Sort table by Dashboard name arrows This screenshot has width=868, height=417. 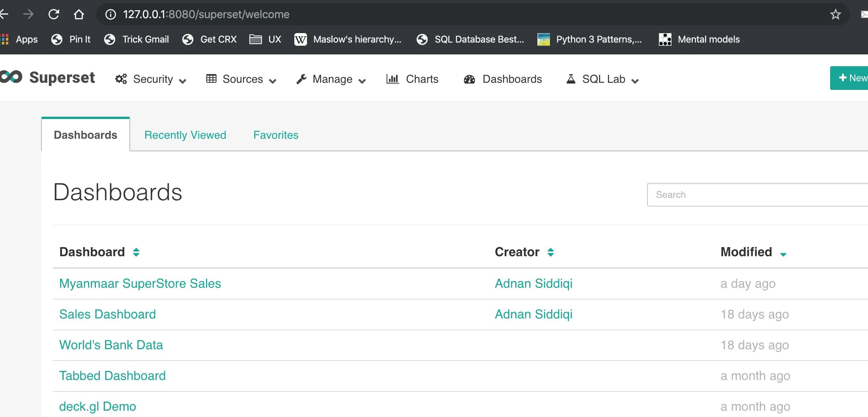(x=136, y=252)
